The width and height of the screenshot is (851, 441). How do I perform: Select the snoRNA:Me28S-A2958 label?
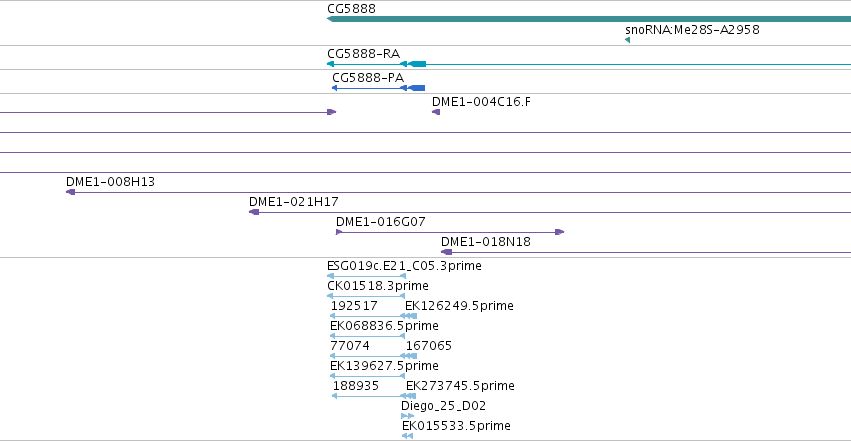[692, 30]
